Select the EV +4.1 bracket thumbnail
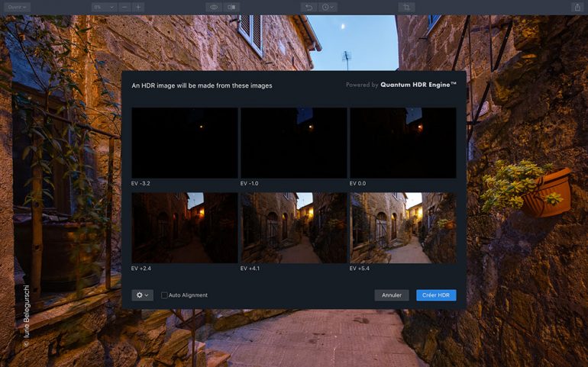This screenshot has height=367, width=588. (293, 227)
